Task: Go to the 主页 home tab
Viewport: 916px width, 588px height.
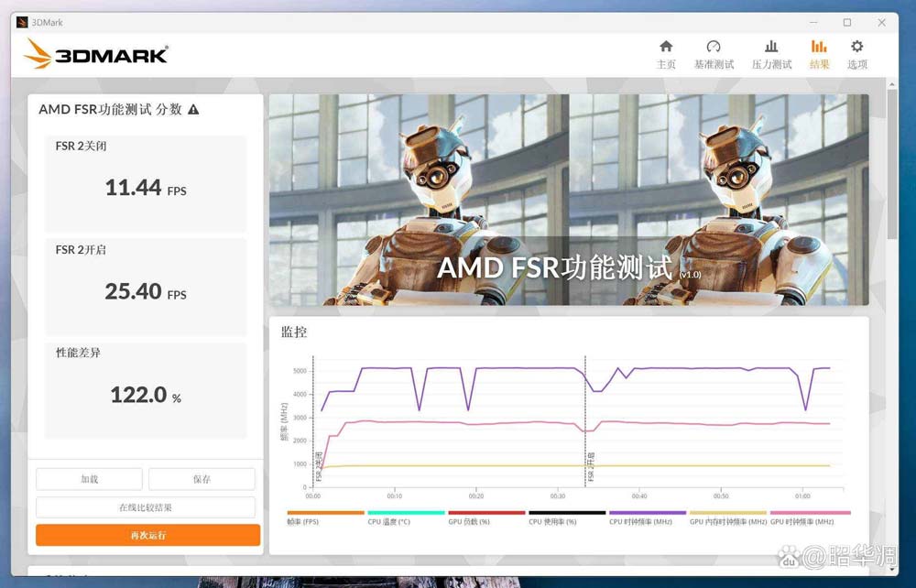Action: 665,55
